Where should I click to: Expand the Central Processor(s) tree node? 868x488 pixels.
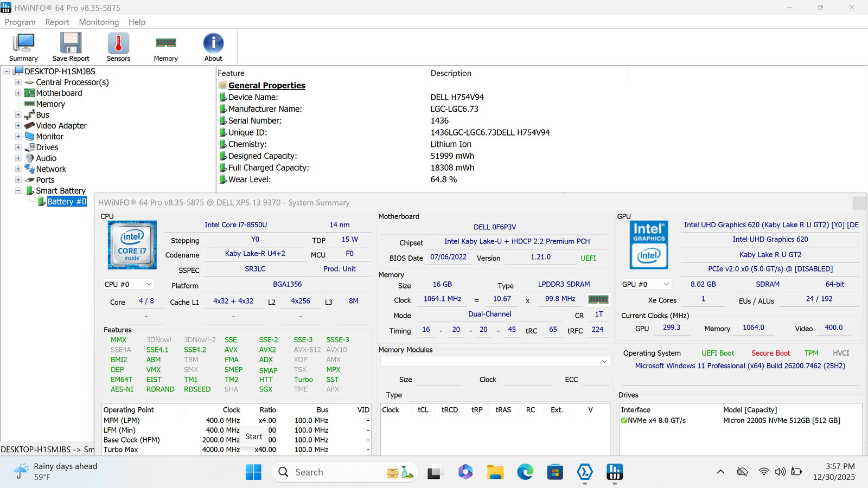tap(18, 82)
